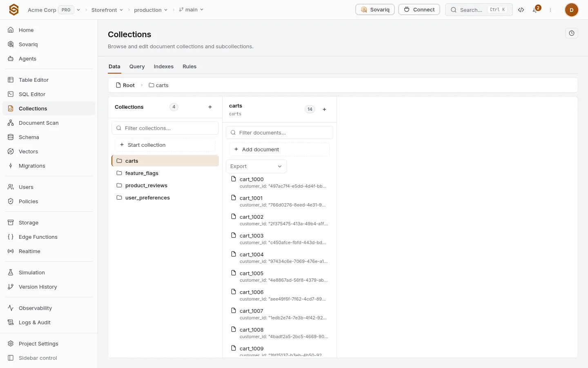Viewport: 588px width, 368px height.
Task: Click the Sovariq button in header
Action: pos(375,9)
